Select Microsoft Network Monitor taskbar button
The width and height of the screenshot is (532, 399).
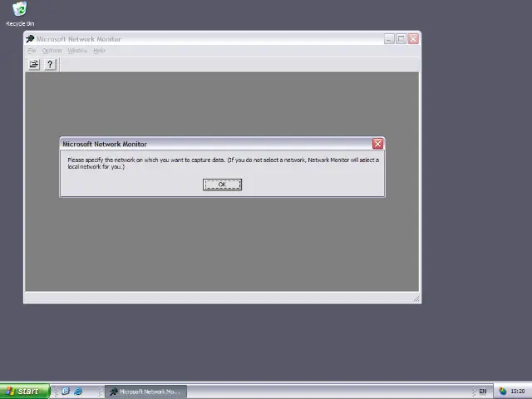(146, 392)
